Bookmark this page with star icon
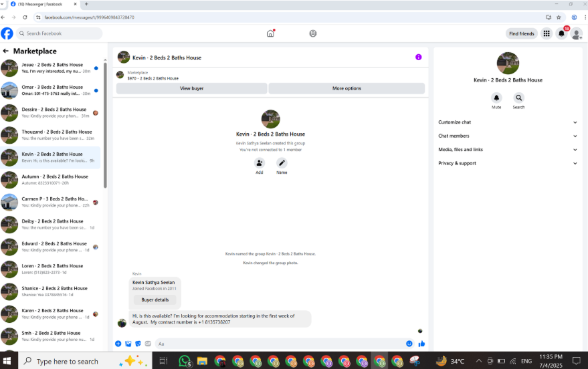This screenshot has height=369, width=588. click(559, 17)
